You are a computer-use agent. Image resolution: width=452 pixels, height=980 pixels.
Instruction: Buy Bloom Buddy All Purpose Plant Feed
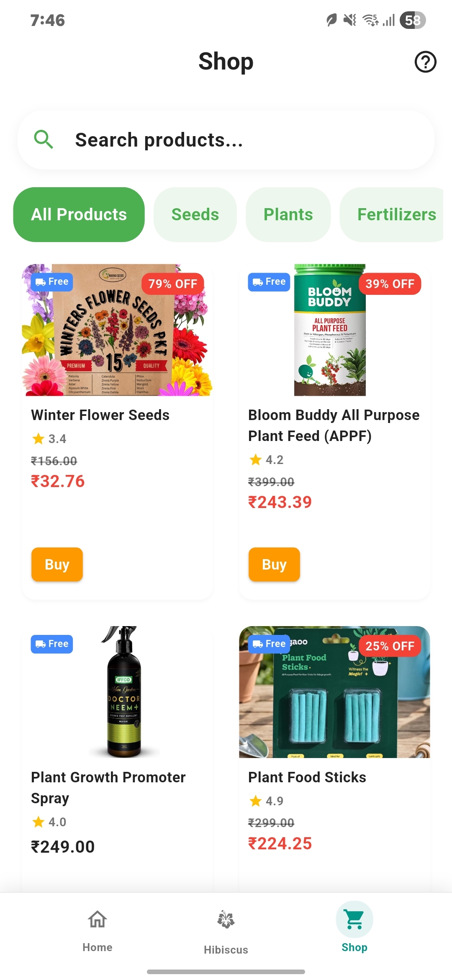274,565
